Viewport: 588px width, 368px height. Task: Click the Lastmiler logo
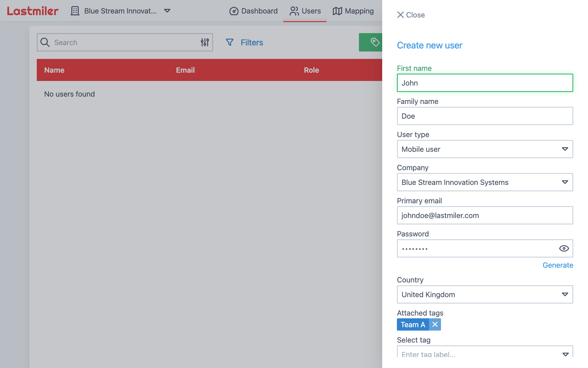click(x=32, y=11)
